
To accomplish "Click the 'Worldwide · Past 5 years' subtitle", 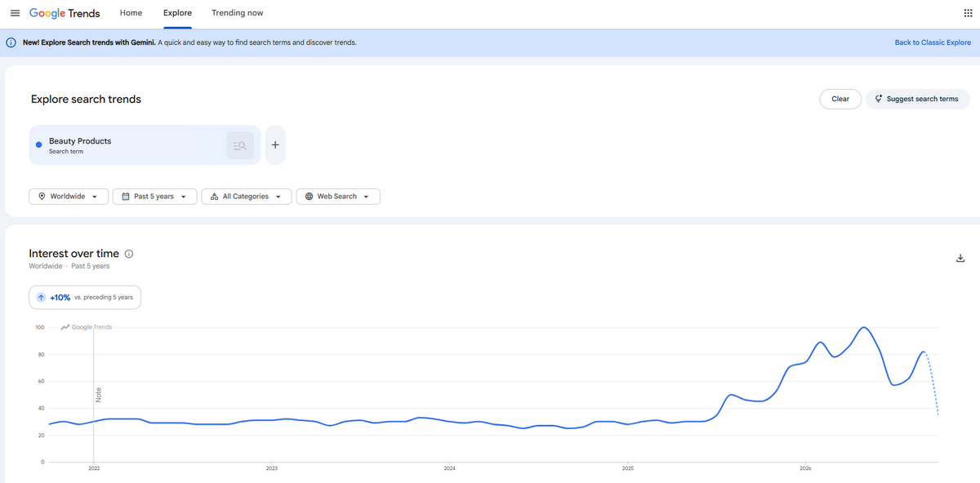I will coord(69,266).
